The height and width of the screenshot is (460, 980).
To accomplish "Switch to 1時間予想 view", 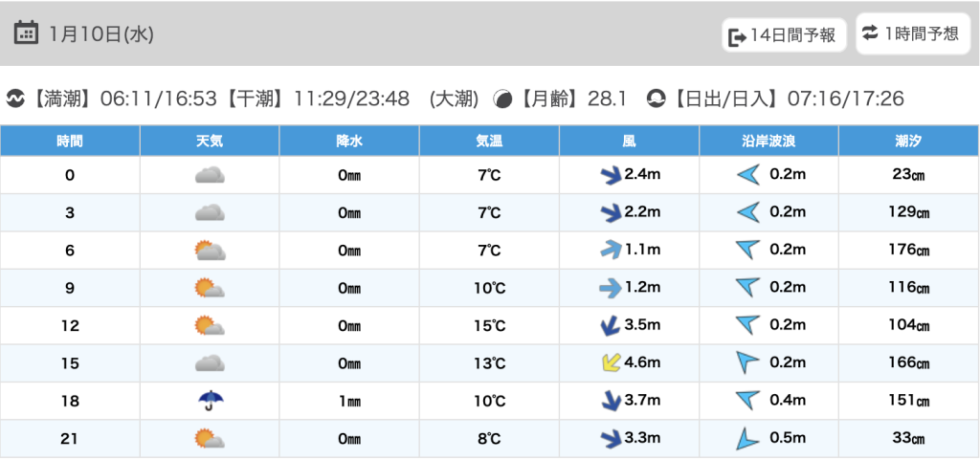I will coord(910,34).
